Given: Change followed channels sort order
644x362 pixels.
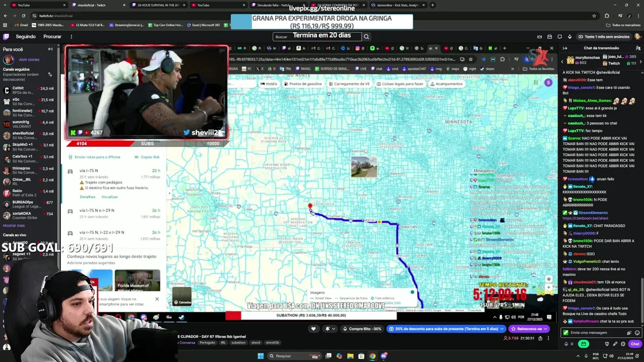Looking at the screenshot, I should [50, 74].
